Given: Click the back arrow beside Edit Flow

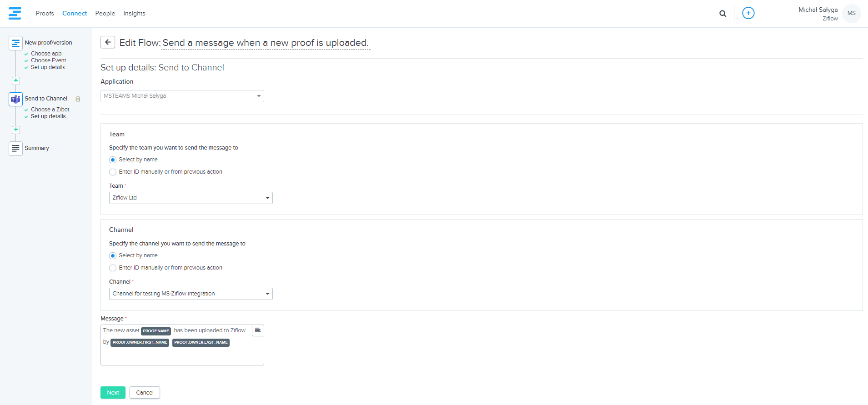Looking at the screenshot, I should 108,42.
